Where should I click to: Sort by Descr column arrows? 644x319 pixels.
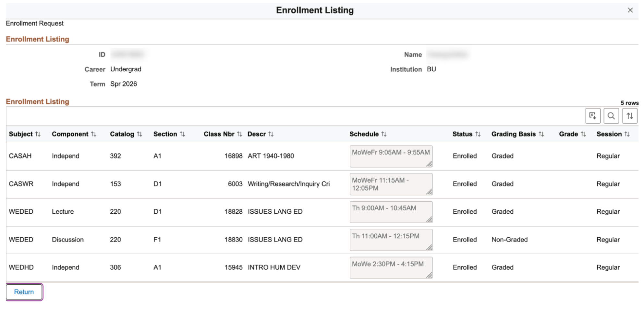271,134
